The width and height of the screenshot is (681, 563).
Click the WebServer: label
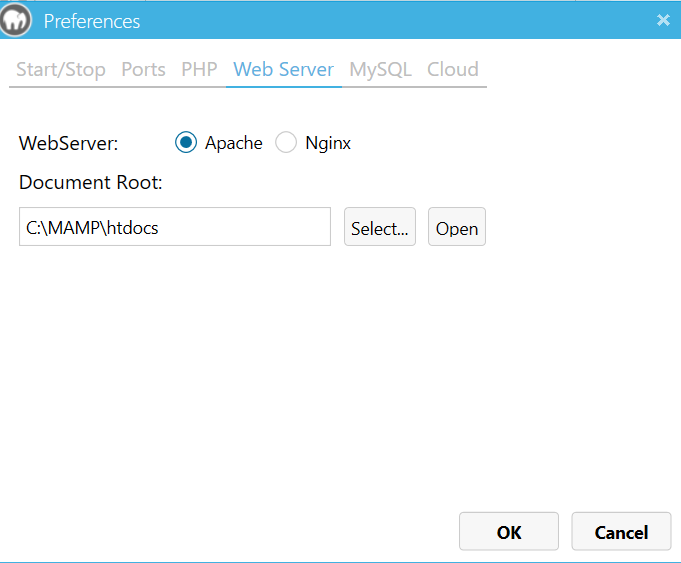pos(69,143)
